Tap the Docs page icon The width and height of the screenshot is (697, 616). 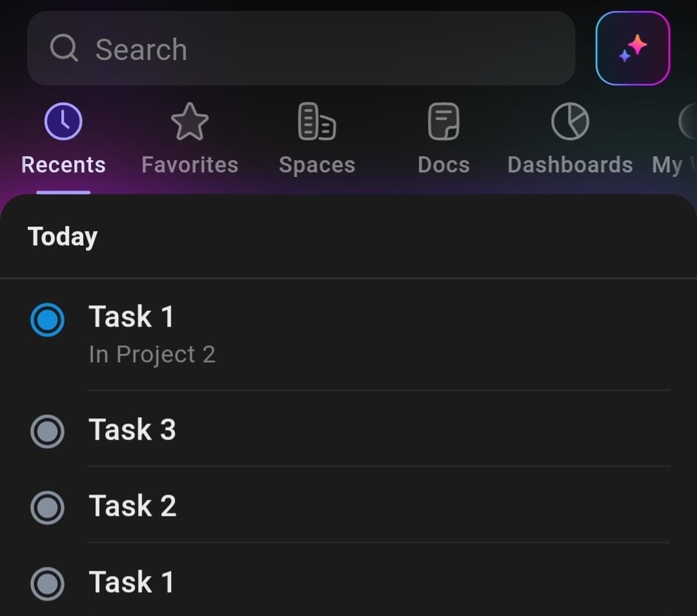click(443, 120)
